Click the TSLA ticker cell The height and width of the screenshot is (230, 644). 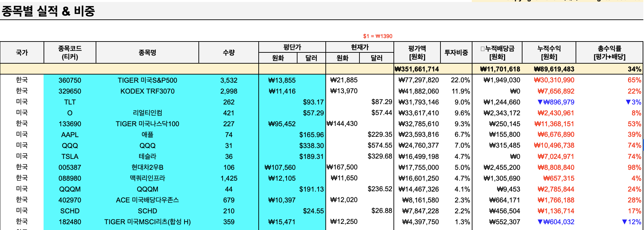(70, 157)
